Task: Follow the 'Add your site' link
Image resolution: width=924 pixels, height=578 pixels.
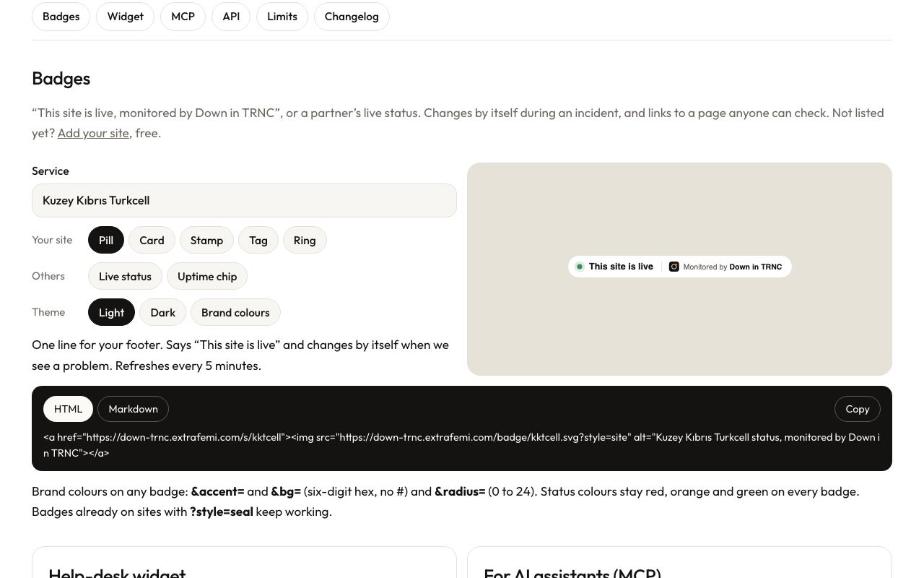Action: pos(93,133)
